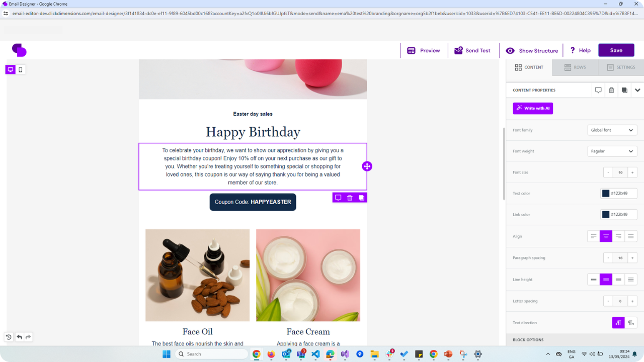Click the Save button
644x362 pixels.
click(x=616, y=50)
